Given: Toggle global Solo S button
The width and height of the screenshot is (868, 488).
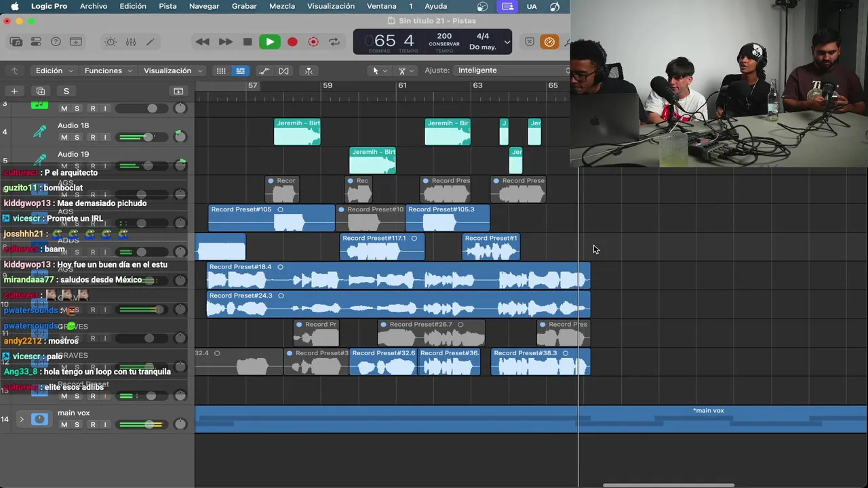Looking at the screenshot, I should tap(66, 91).
